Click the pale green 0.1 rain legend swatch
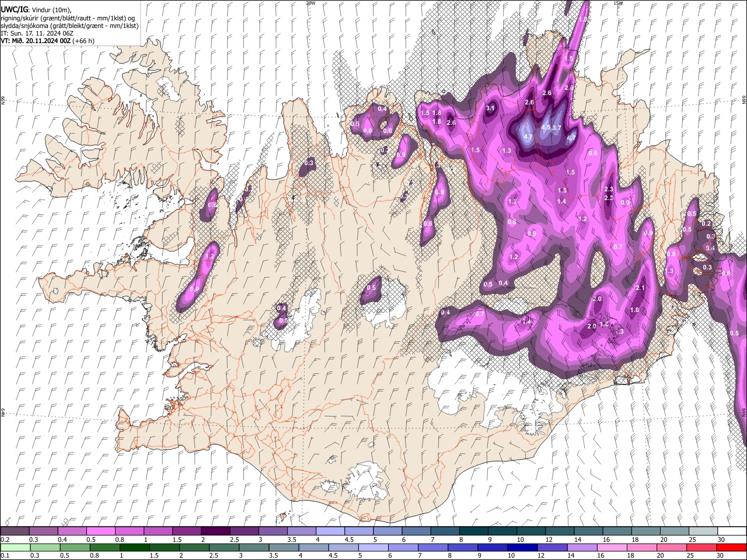 click(15, 547)
